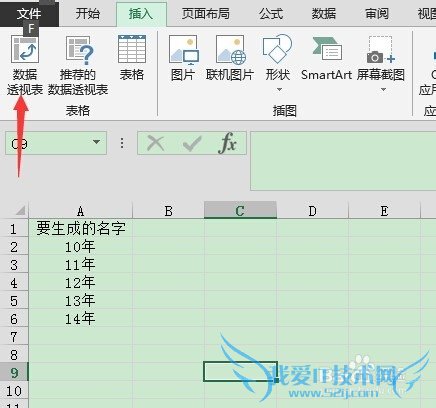Click into the formula bar input

click(343, 161)
